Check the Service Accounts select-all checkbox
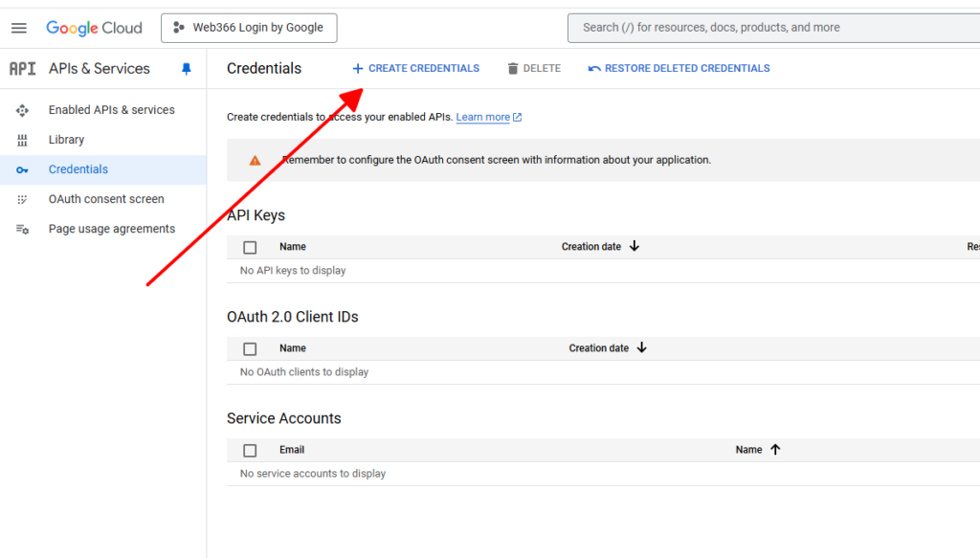The height and width of the screenshot is (558, 980). tap(250, 451)
